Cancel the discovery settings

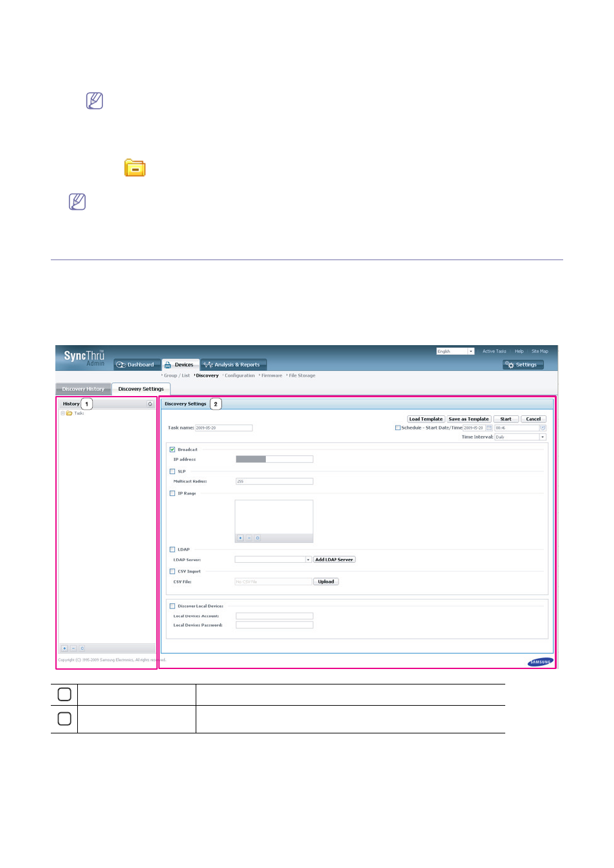(x=534, y=419)
